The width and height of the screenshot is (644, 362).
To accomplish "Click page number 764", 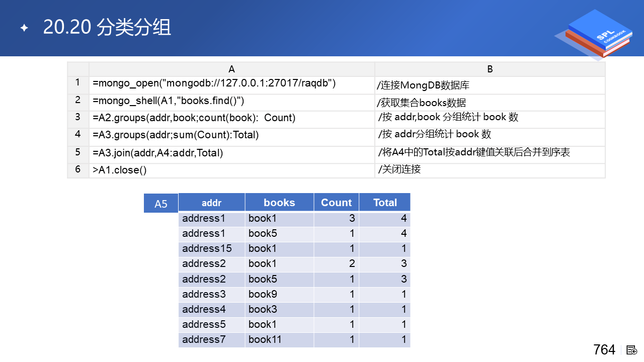I will (604, 350).
